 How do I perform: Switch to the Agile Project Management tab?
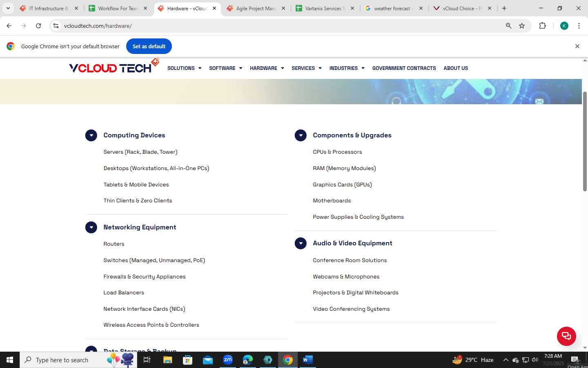256,8
